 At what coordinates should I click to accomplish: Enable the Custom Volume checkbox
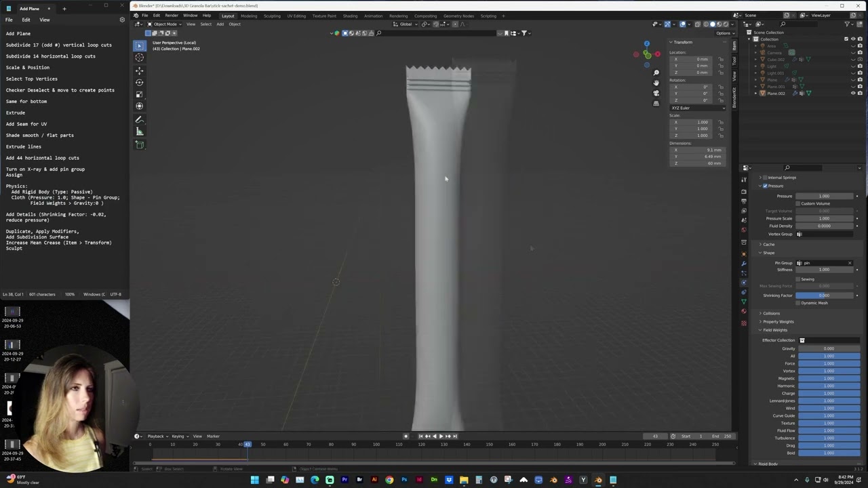(x=798, y=203)
